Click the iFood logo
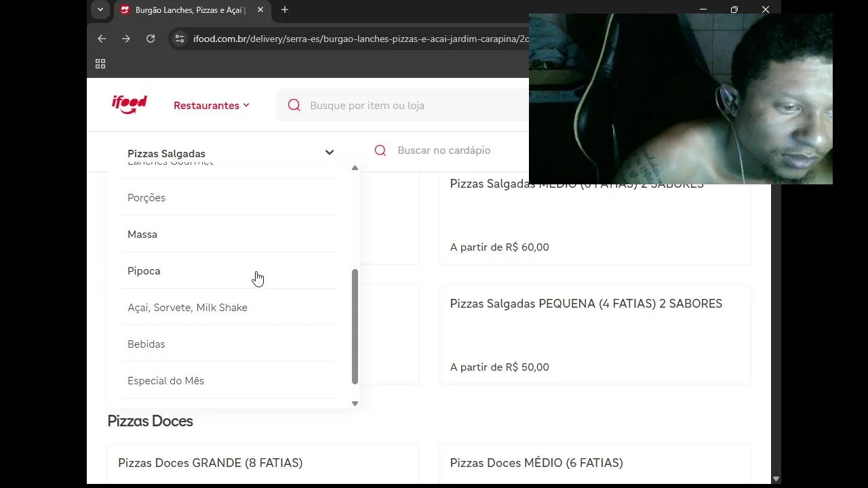 coord(130,104)
